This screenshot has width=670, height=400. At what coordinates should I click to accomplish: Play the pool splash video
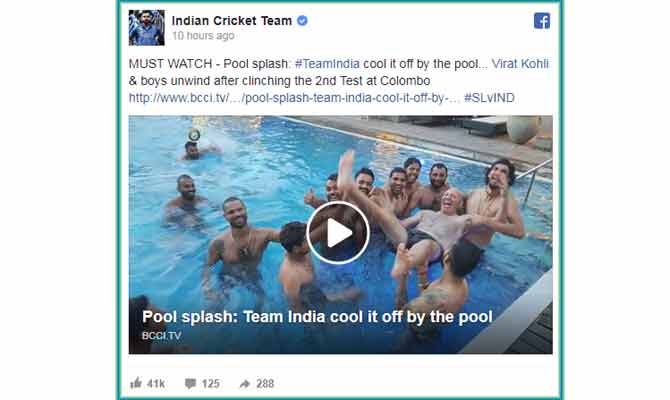tap(338, 233)
